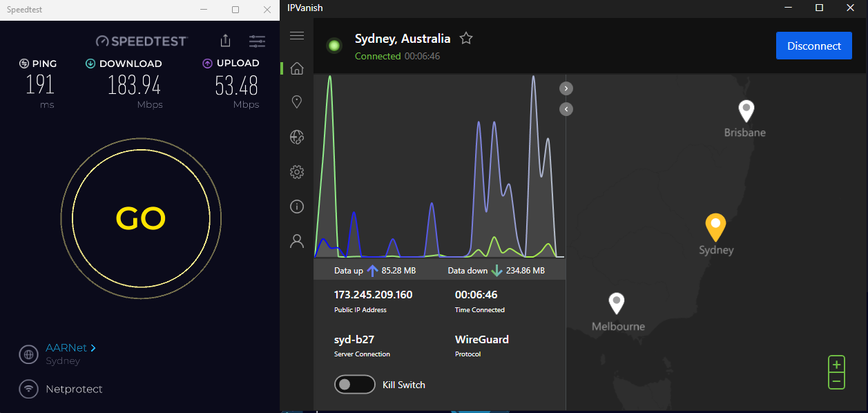
Task: Open the IPVanish hamburger menu
Action: pyautogui.click(x=297, y=35)
